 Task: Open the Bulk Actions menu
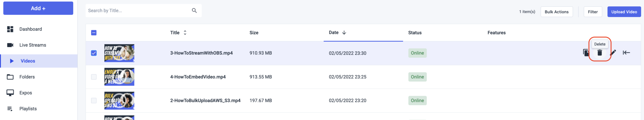557,12
